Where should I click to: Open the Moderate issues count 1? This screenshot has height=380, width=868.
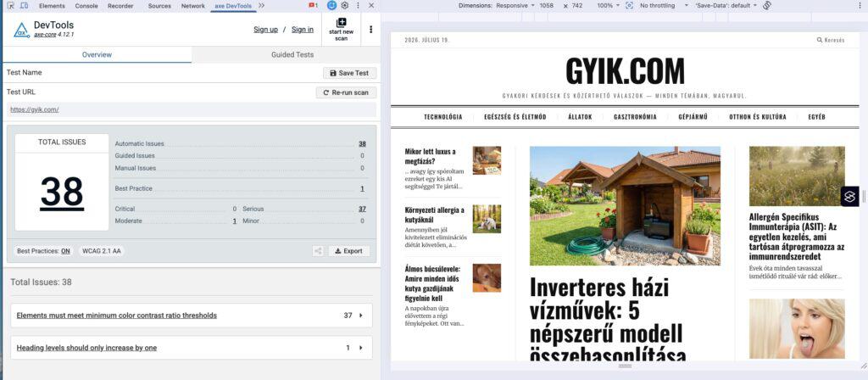tap(235, 221)
